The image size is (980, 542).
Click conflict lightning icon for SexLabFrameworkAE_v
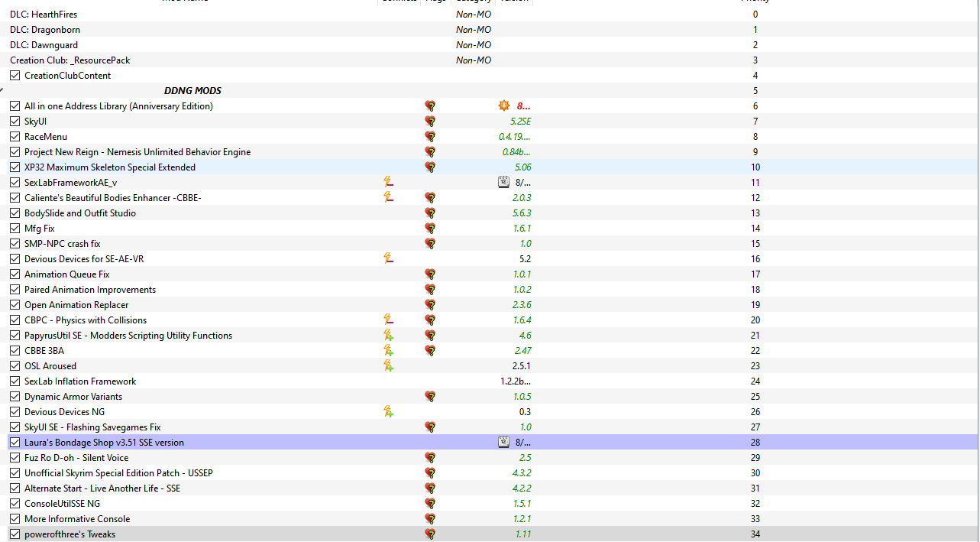[389, 182]
